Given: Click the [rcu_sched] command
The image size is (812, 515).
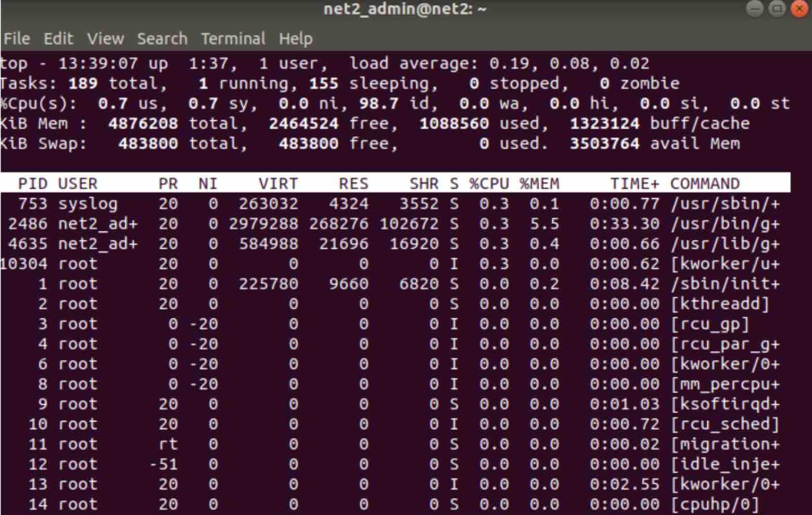Looking at the screenshot, I should click(x=725, y=424).
